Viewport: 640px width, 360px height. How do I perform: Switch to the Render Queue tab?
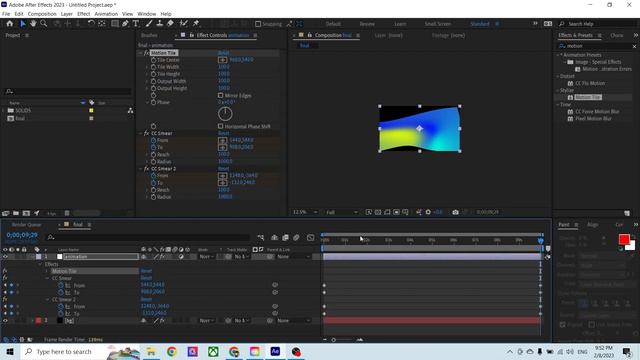(x=27, y=224)
